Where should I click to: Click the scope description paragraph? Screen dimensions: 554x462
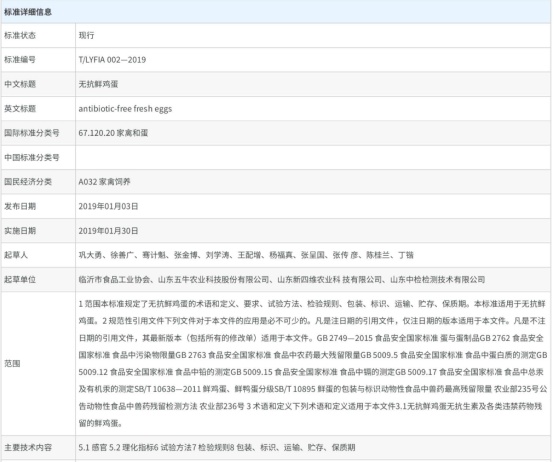313,363
